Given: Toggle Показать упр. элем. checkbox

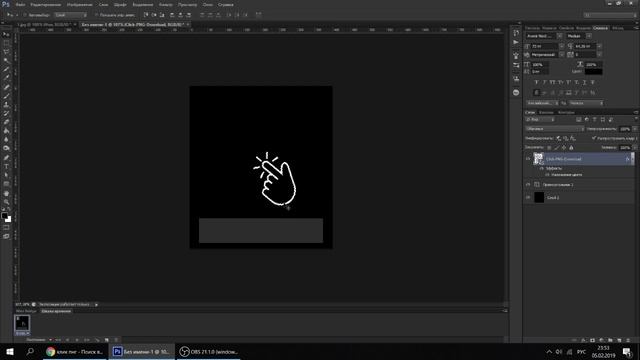Looking at the screenshot, I should [96, 15].
